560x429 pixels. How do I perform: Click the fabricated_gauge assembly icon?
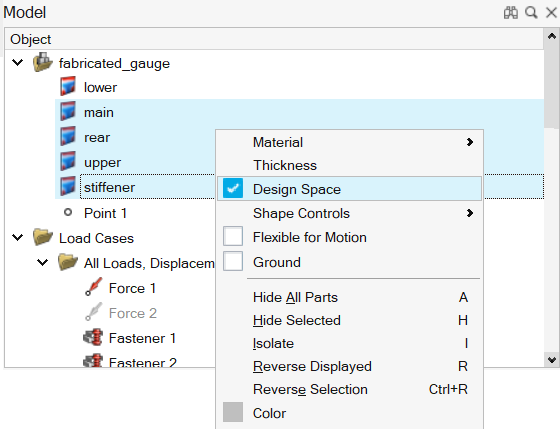[43, 62]
